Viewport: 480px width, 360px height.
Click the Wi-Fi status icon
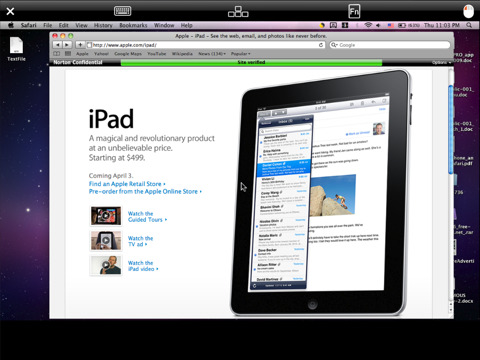[x=368, y=25]
